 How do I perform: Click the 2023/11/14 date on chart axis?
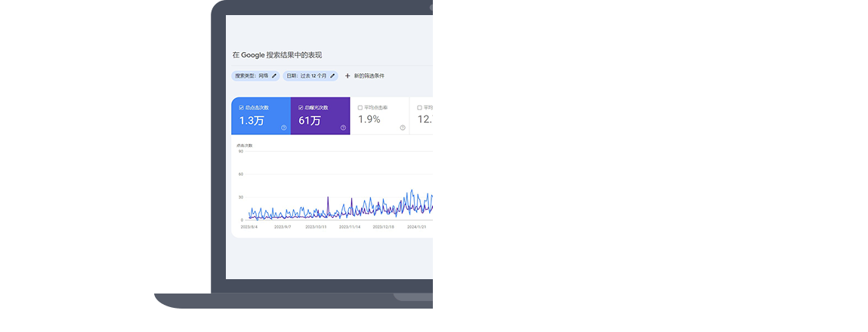350,226
